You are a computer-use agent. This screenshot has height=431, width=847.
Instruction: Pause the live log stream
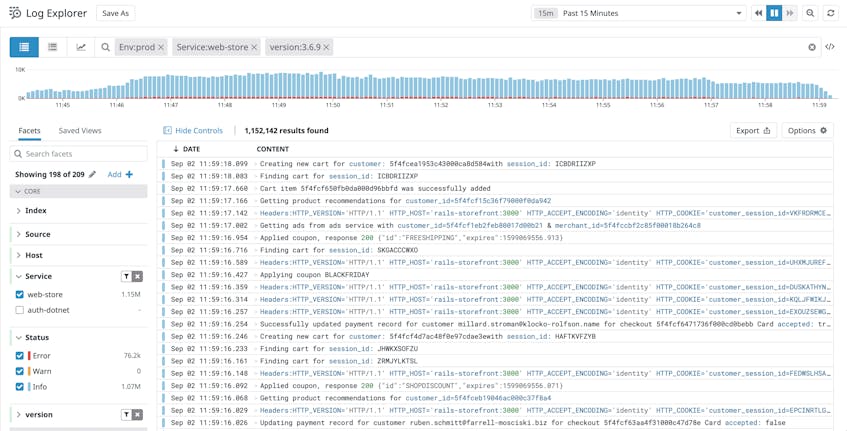(774, 13)
